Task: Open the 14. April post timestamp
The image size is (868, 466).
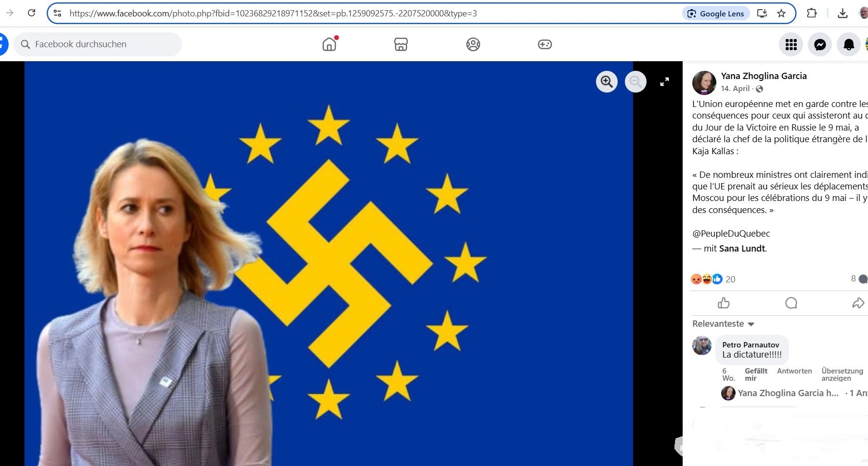Action: (x=735, y=89)
